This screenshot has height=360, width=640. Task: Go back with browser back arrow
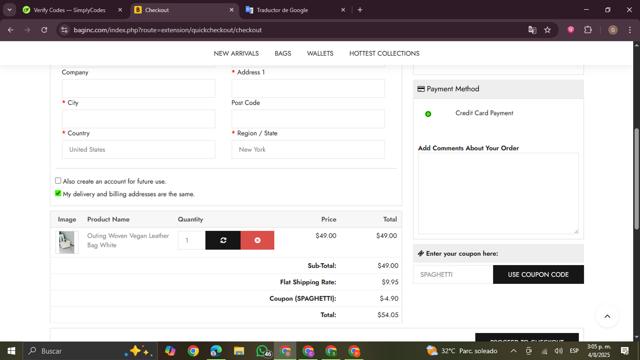coord(11,30)
